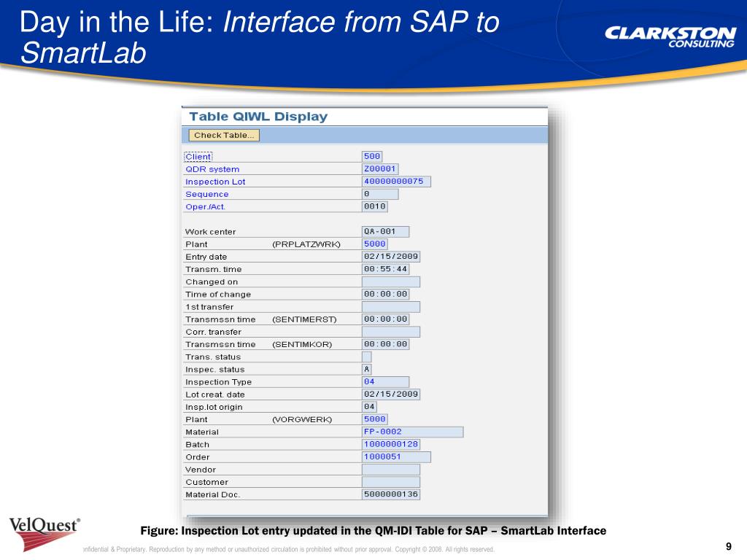Viewport: 747px width, 560px height.
Task: Click the Table QIWL Display title
Action: click(x=259, y=117)
